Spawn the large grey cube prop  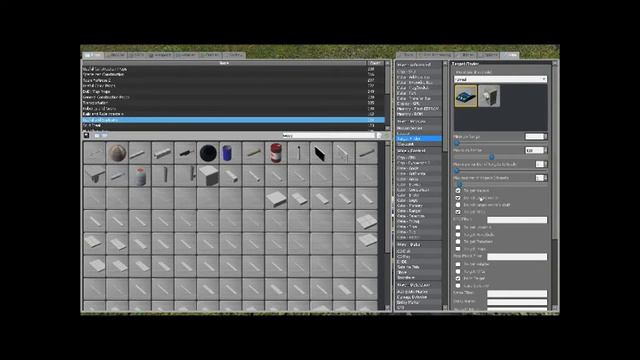point(208,176)
